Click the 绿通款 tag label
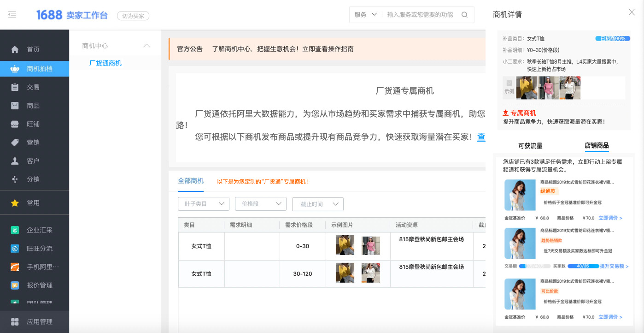Image resolution: width=644 pixels, height=333 pixels. pyautogui.click(x=549, y=191)
